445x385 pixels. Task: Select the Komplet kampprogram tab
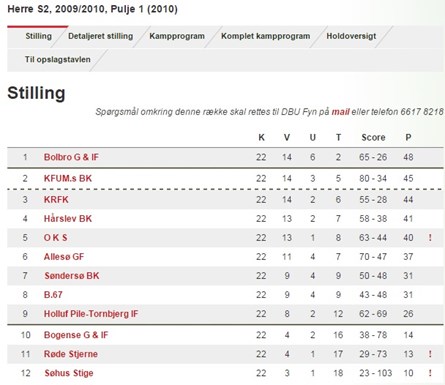point(265,36)
